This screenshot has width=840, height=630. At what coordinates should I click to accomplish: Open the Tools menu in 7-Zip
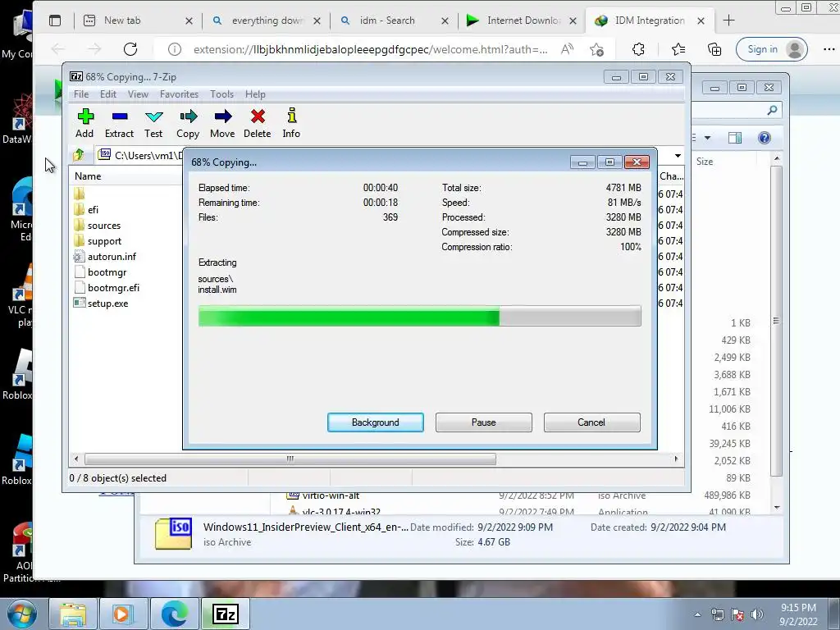tap(221, 94)
